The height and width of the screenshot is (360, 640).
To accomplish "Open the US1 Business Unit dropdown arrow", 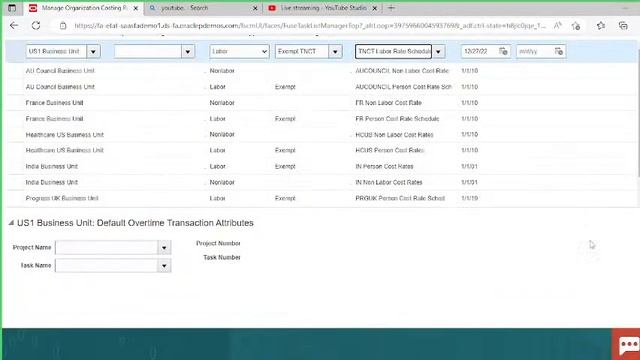I will [x=93, y=52].
